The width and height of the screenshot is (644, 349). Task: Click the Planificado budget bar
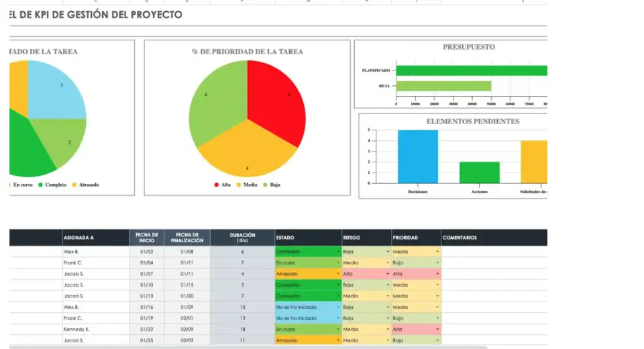click(471, 70)
